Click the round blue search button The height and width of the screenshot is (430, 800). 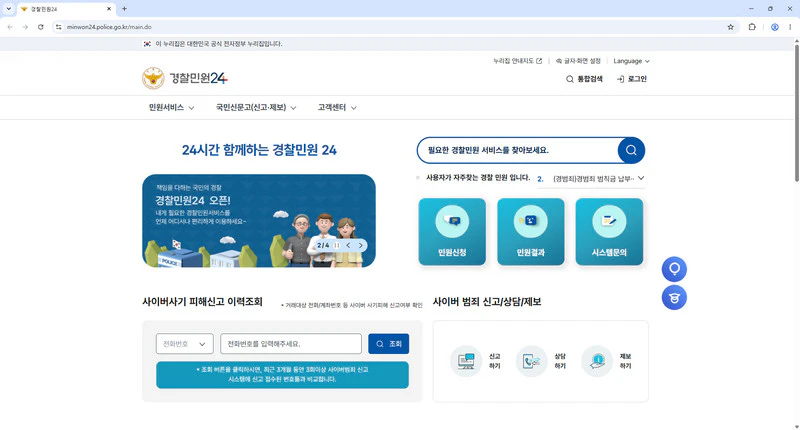631,150
